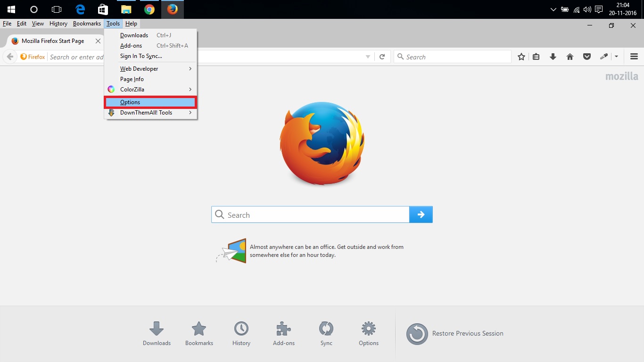Screen dimensions: 644x362
Task: Bookmark this page with the star icon
Action: coord(521,57)
